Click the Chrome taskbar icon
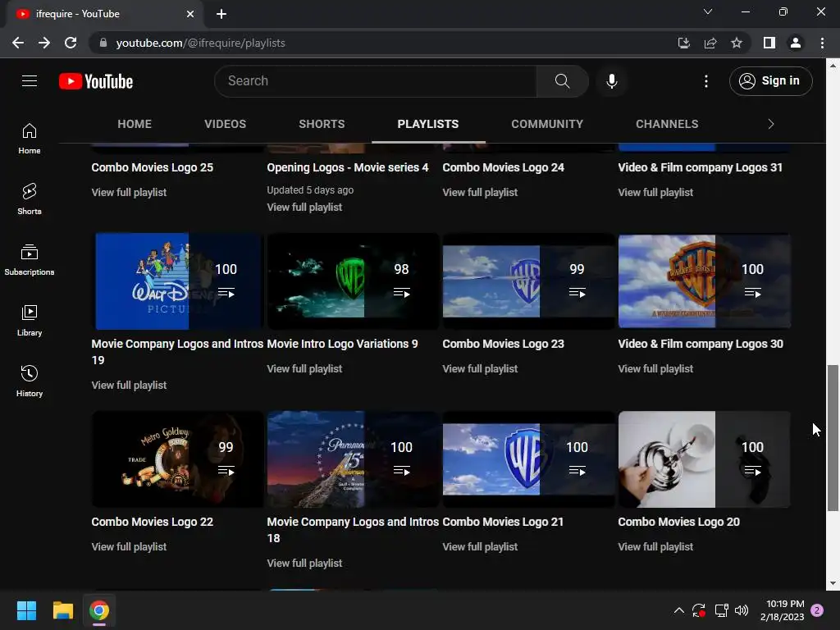This screenshot has height=630, width=840. (99, 610)
